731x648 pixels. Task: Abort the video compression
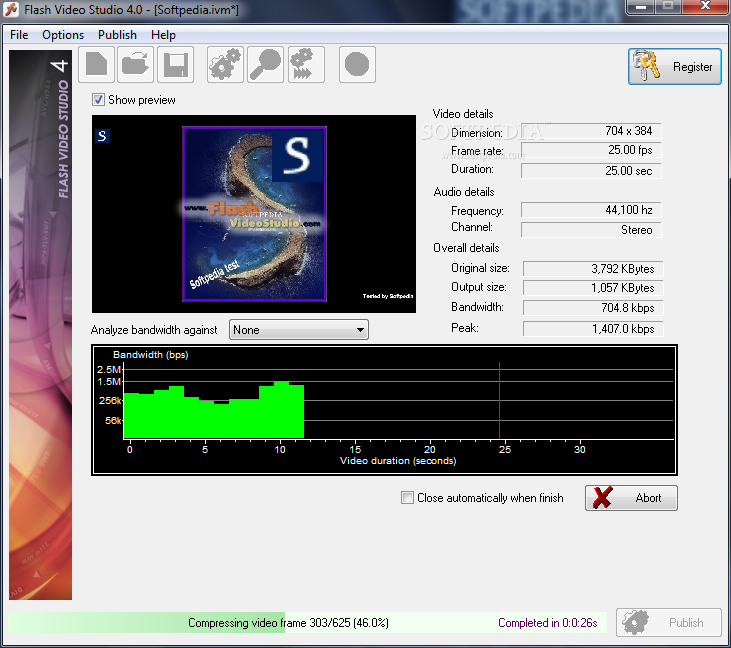(x=631, y=498)
